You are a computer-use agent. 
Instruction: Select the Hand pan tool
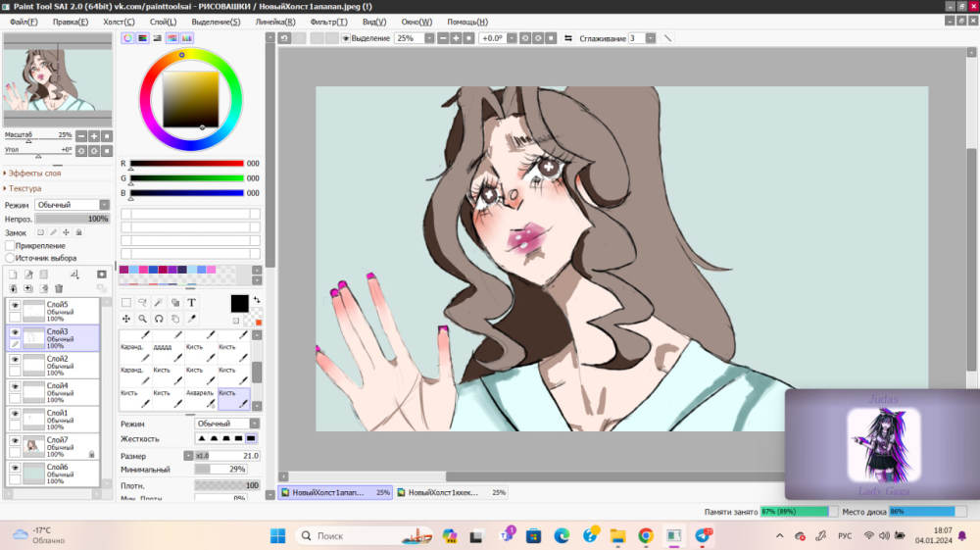coord(175,319)
